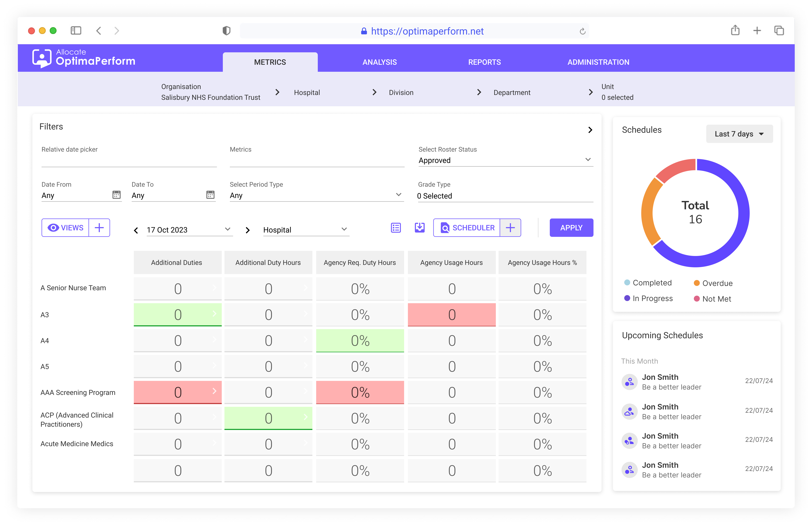Open the 17 Oct 2023 date dropdown
The width and height of the screenshot is (812, 526).
[189, 230]
